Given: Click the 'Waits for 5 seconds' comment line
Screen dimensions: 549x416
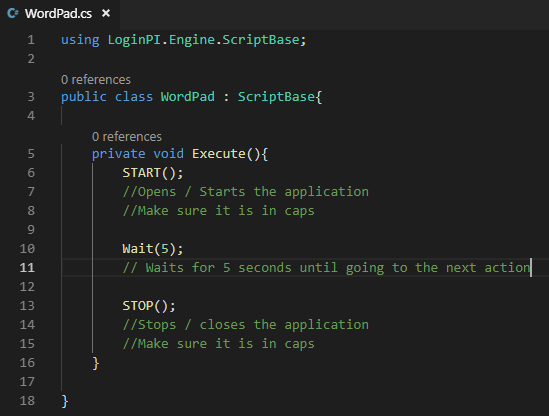Looking at the screenshot, I should pyautogui.click(x=327, y=268).
